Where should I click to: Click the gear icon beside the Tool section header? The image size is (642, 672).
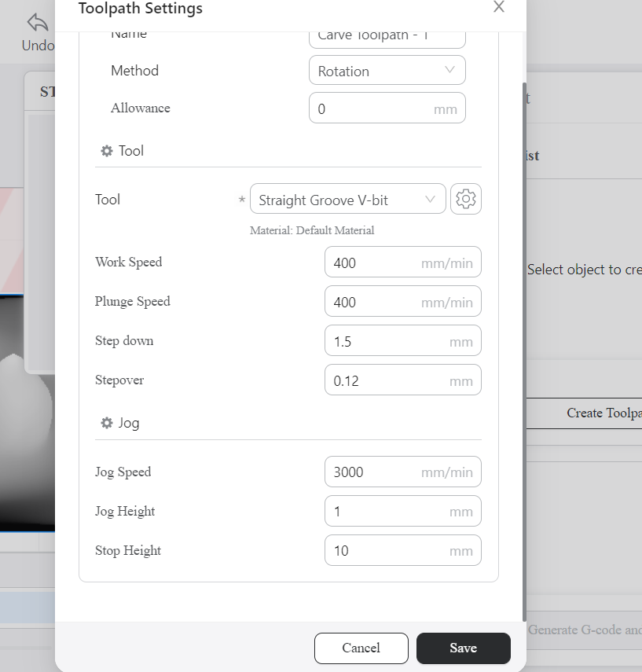(x=106, y=150)
